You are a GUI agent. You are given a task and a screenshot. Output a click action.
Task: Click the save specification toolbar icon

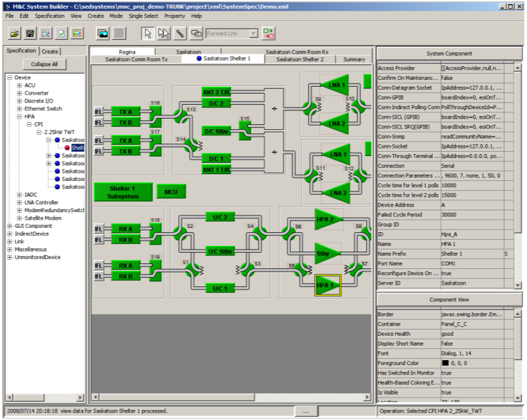coord(30,33)
